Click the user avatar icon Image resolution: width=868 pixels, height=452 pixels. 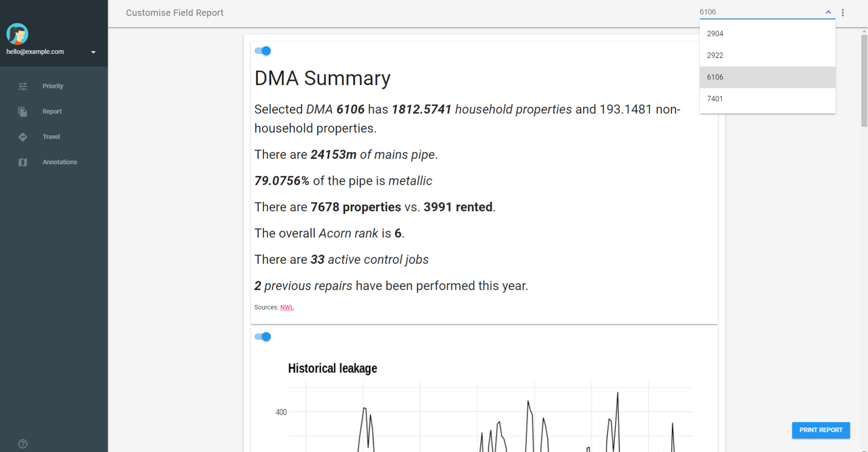coord(17,34)
